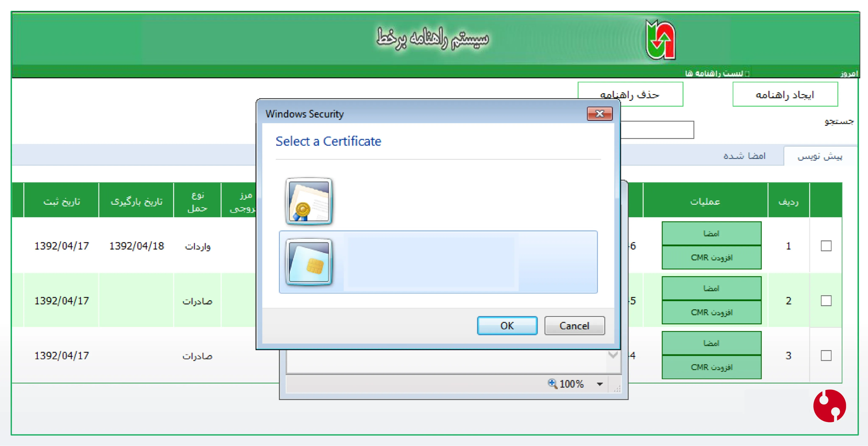Click the red circular logo in the page corner

[x=829, y=406]
